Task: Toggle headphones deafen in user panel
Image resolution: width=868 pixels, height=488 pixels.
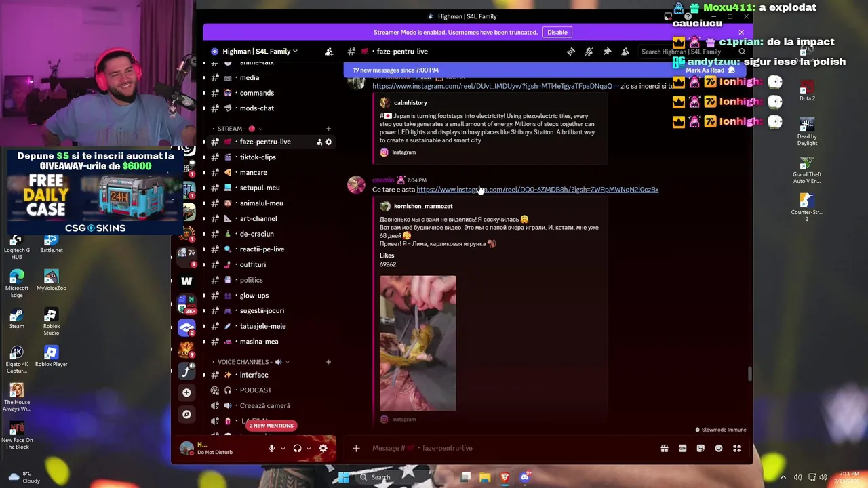Action: pyautogui.click(x=297, y=448)
